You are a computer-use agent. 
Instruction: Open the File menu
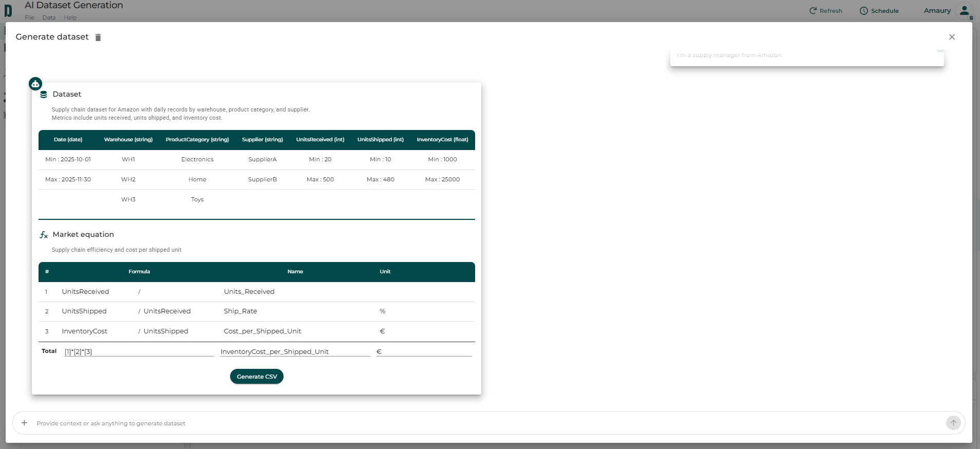(30, 17)
